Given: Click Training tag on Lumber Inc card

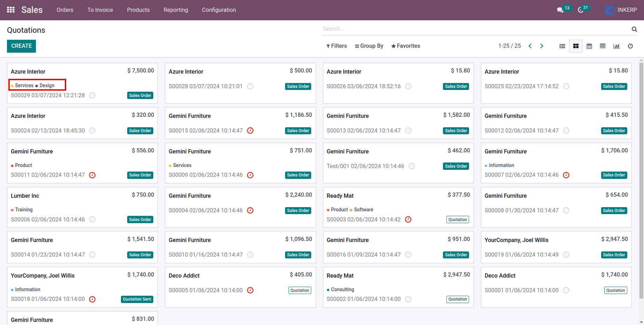Looking at the screenshot, I should pyautogui.click(x=22, y=210).
